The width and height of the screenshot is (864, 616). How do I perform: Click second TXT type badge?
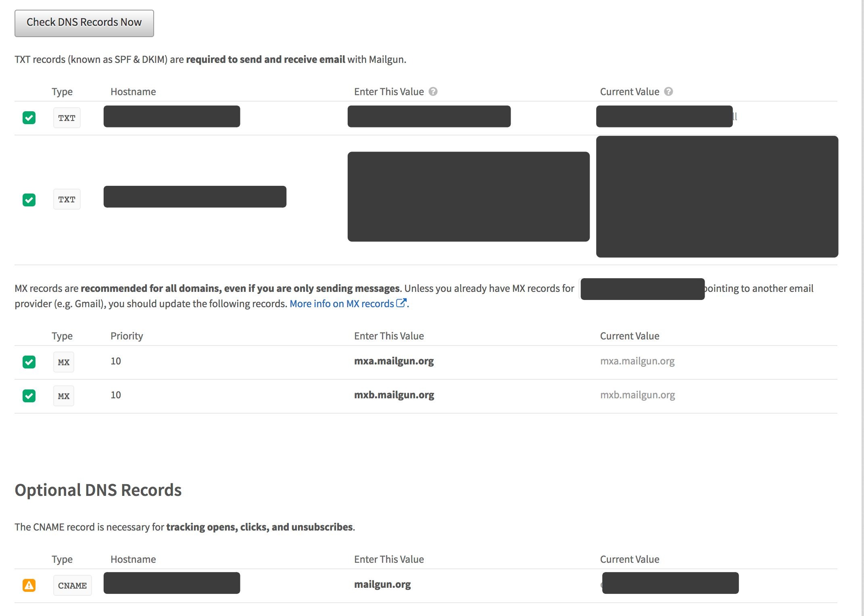[x=67, y=200]
